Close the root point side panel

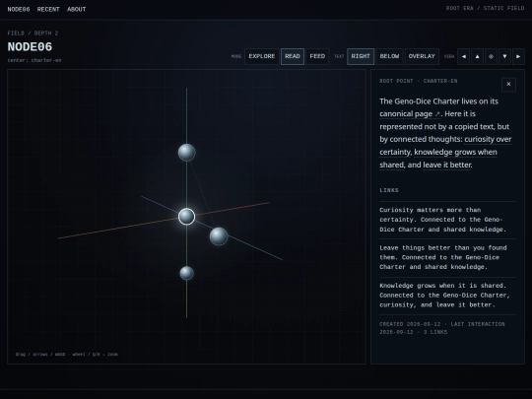pyautogui.click(x=508, y=85)
